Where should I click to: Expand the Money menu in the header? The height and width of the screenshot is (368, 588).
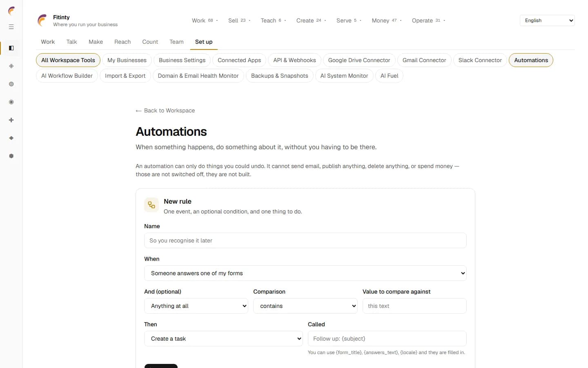387,20
